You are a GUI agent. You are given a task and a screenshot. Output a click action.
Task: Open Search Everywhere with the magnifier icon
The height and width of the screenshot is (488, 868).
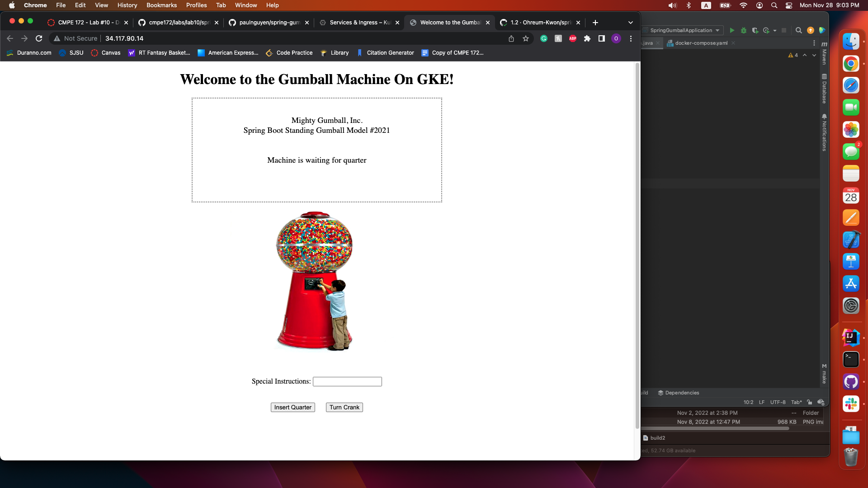pos(798,30)
